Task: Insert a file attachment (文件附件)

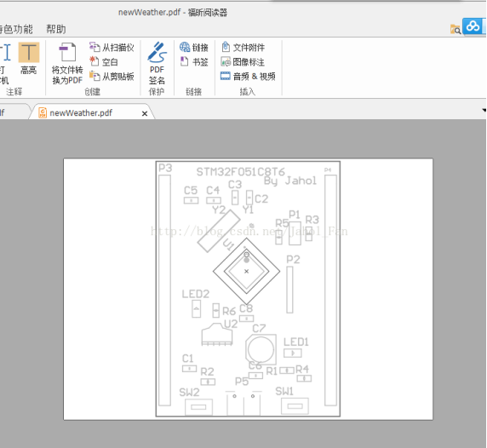Action: coord(243,47)
